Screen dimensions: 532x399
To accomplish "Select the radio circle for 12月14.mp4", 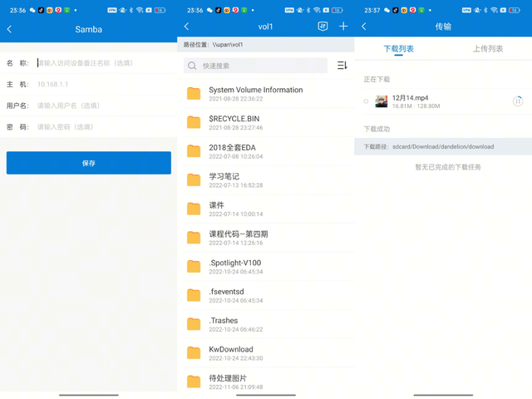I will (366, 101).
